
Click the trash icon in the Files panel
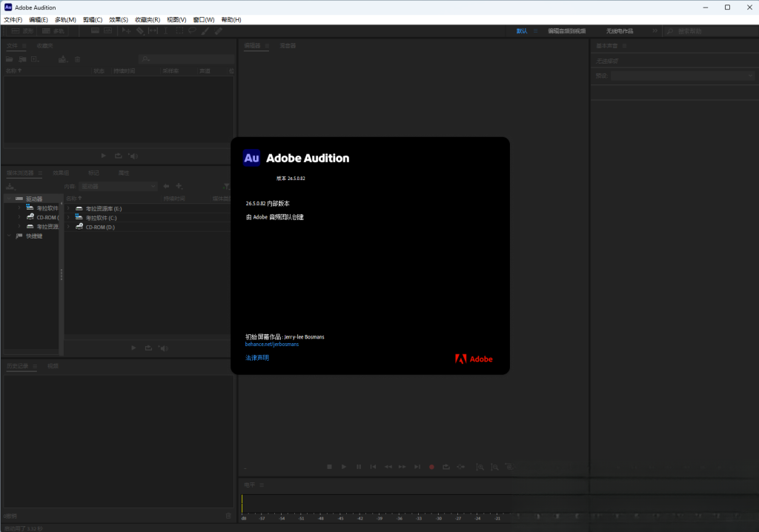coord(77,59)
